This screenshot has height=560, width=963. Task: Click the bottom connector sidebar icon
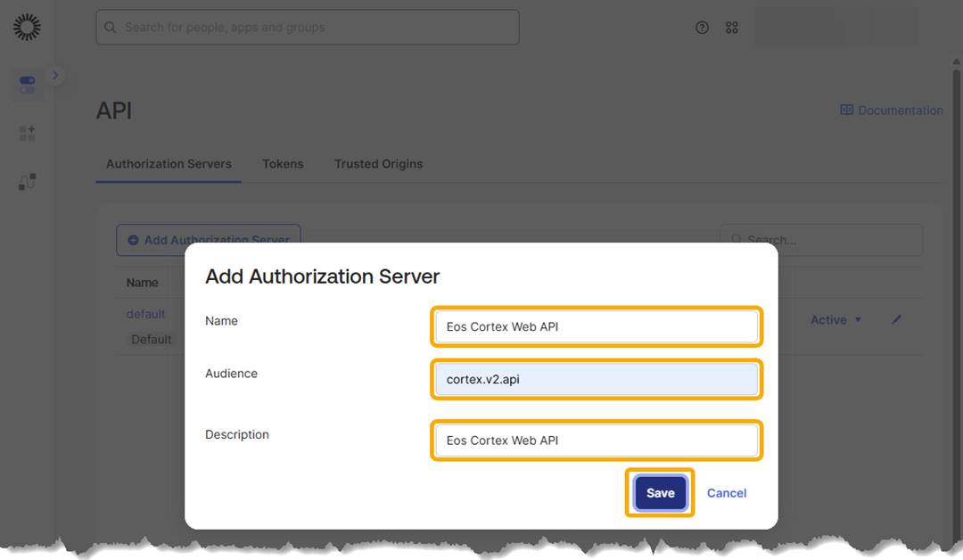click(x=27, y=182)
